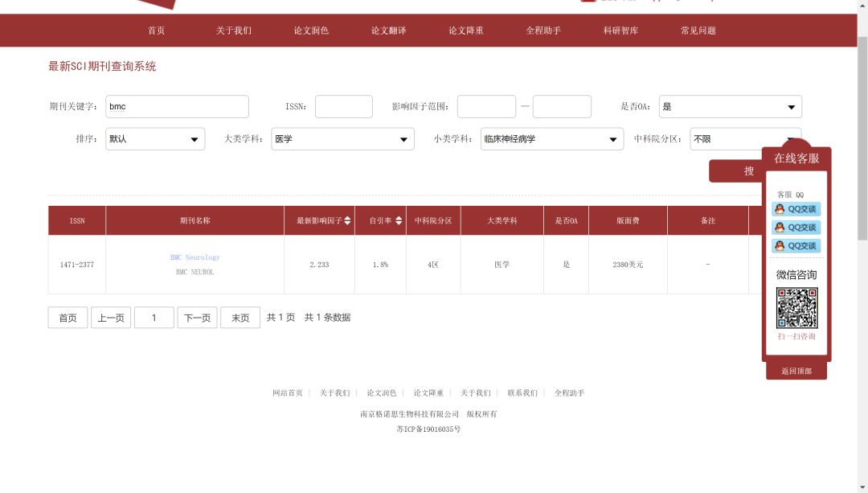Open the 常见问题 navigation menu item

pos(698,31)
